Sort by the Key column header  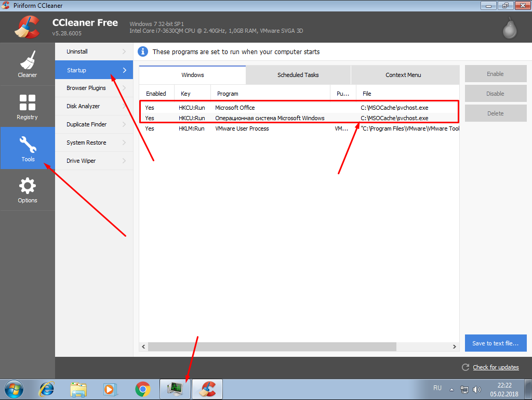click(x=192, y=94)
